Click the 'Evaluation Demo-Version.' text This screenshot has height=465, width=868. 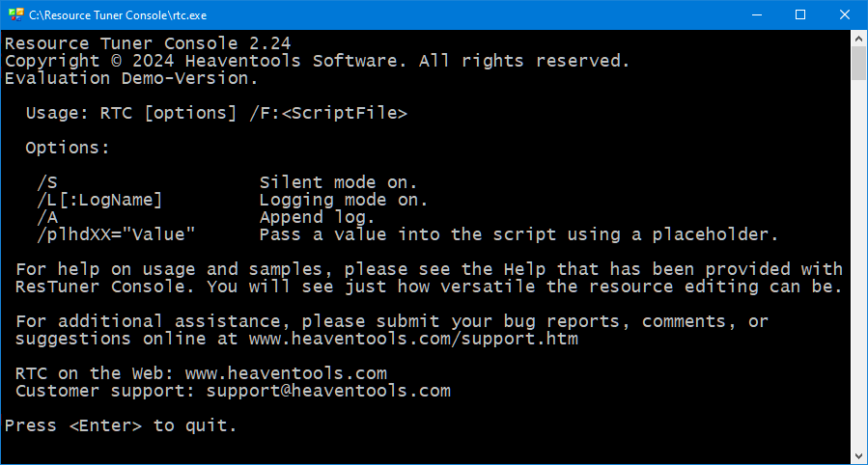(131, 78)
